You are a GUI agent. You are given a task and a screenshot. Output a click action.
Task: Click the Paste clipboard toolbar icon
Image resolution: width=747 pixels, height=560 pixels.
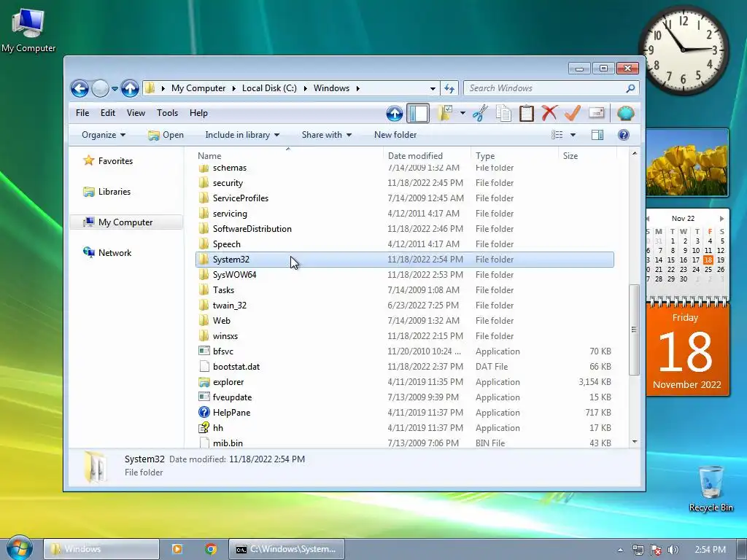pyautogui.click(x=527, y=113)
